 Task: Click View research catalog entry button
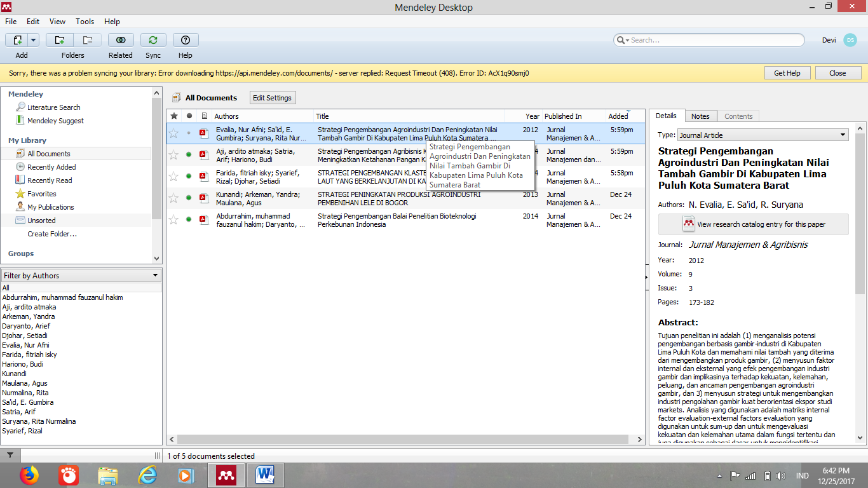click(754, 224)
